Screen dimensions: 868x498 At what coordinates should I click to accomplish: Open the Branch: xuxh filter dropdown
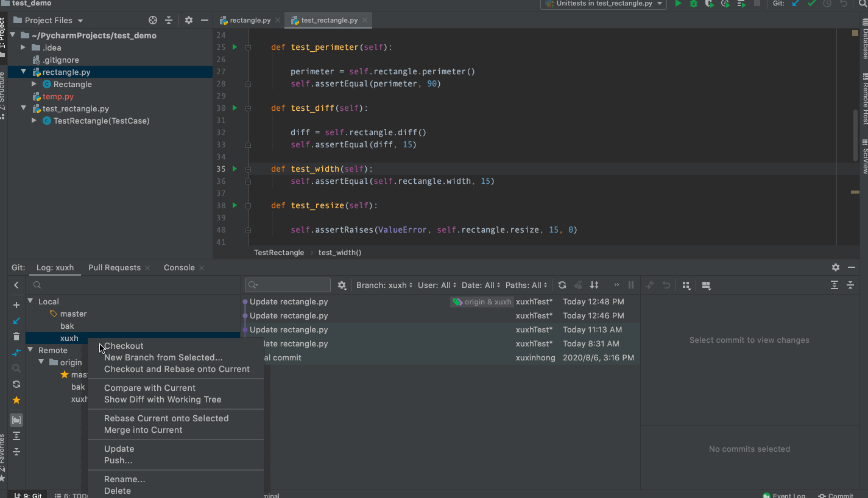[x=384, y=285]
